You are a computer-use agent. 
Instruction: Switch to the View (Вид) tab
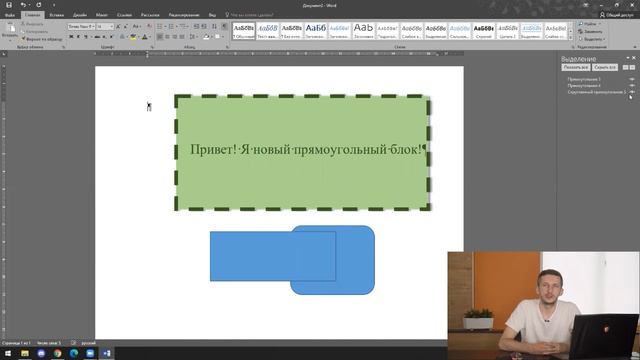click(x=212, y=15)
